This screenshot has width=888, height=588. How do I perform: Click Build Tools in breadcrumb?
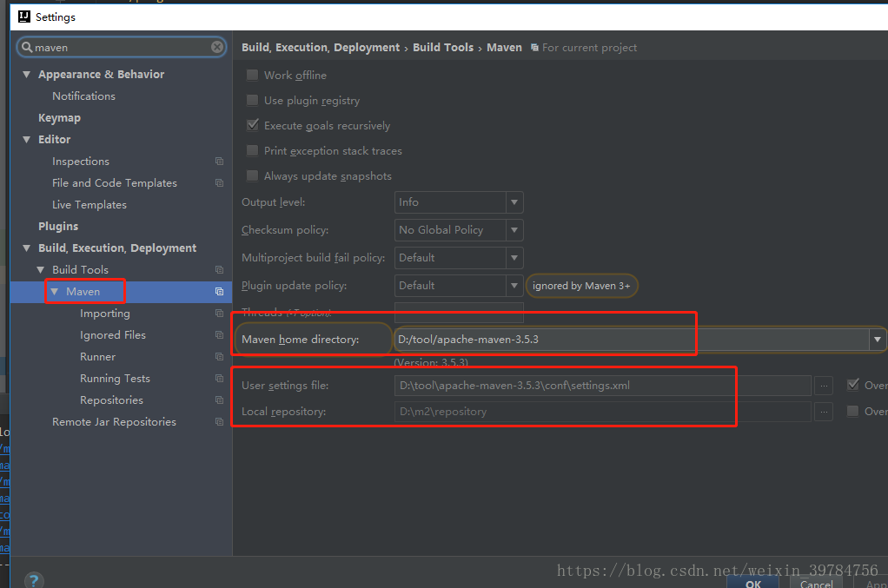pyautogui.click(x=443, y=48)
